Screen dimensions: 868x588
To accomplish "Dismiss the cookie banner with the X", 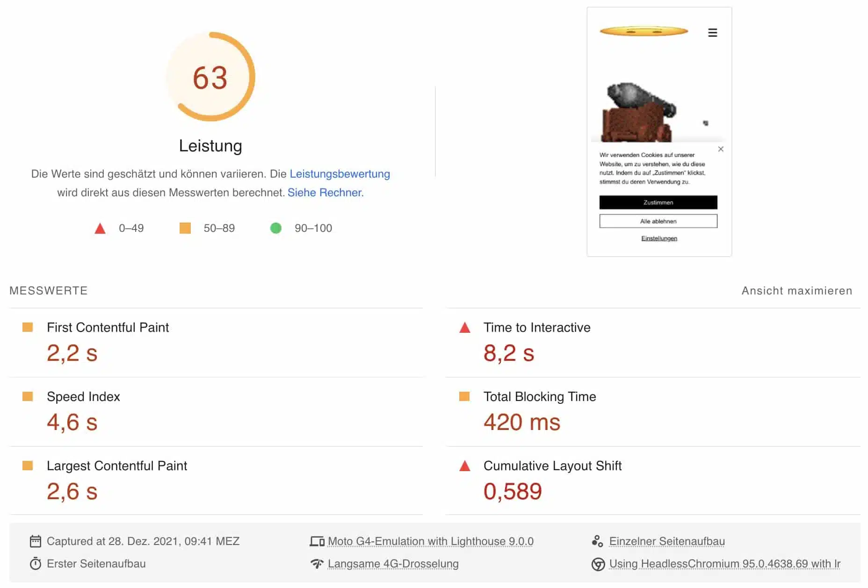I will 720,149.
